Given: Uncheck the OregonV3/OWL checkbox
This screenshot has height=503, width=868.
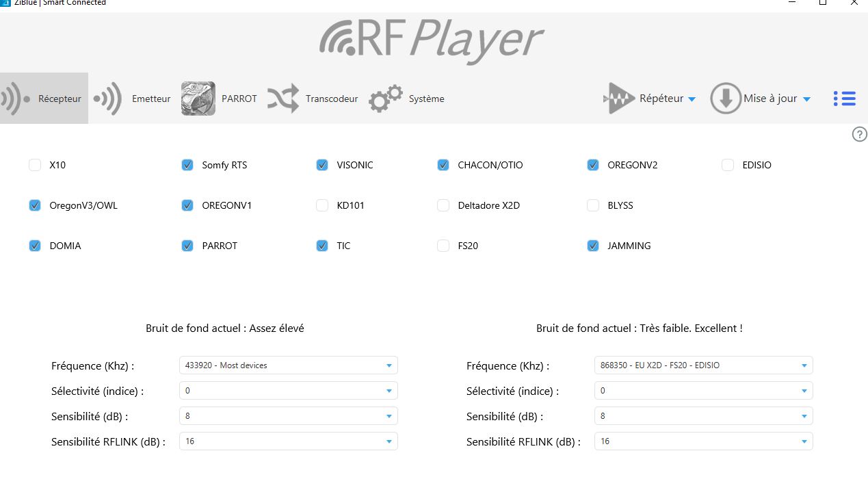Looking at the screenshot, I should click(35, 205).
